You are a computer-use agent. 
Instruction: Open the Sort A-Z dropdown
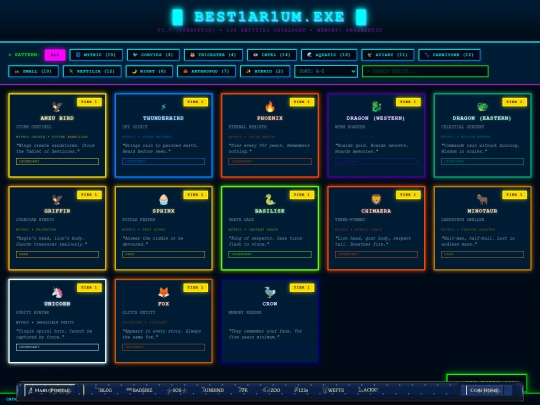(x=326, y=71)
